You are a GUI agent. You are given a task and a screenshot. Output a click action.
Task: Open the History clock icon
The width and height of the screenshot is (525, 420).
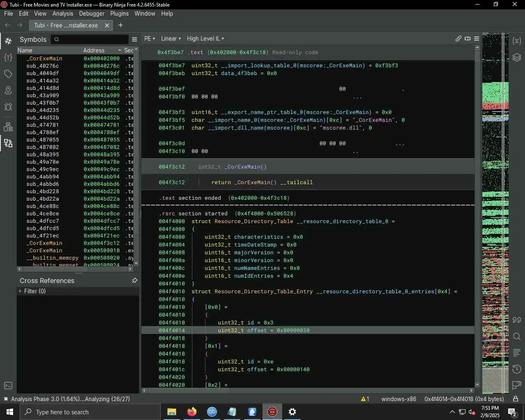517,369
